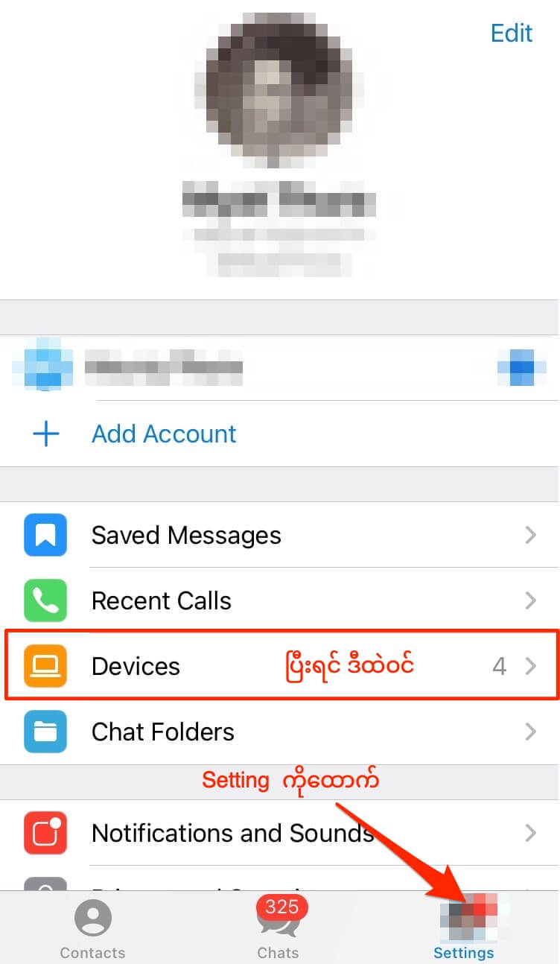The image size is (560, 964).
Task: Tap the Edit link at top
Action: 512,33
